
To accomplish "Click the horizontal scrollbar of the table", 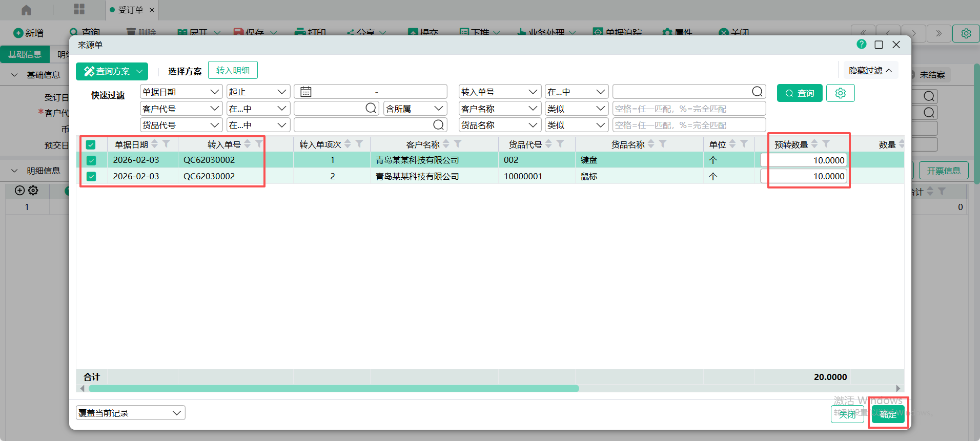I will tap(333, 388).
